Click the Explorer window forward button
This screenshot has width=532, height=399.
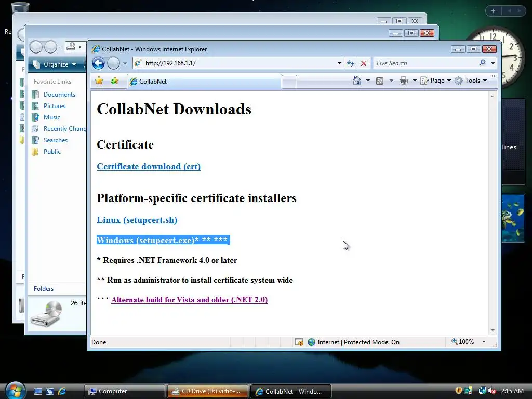coord(50,47)
